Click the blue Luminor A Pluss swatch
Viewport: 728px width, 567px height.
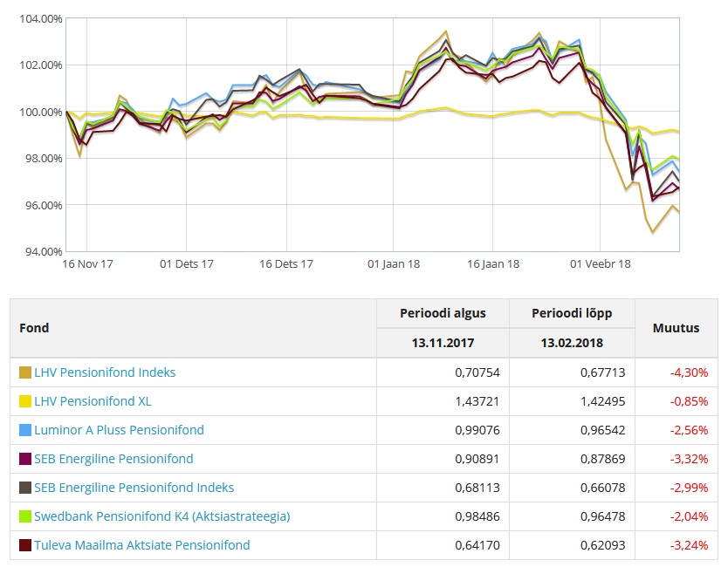pos(25,430)
